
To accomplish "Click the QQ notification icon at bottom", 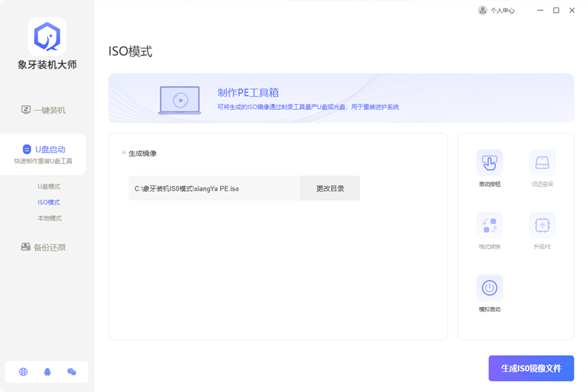I will [47, 372].
